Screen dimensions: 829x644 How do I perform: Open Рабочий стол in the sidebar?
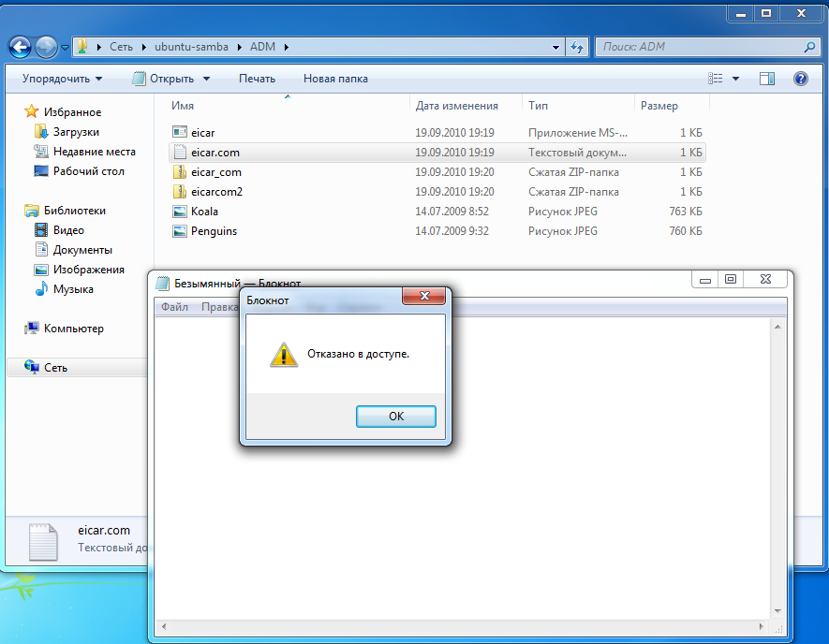pos(88,171)
